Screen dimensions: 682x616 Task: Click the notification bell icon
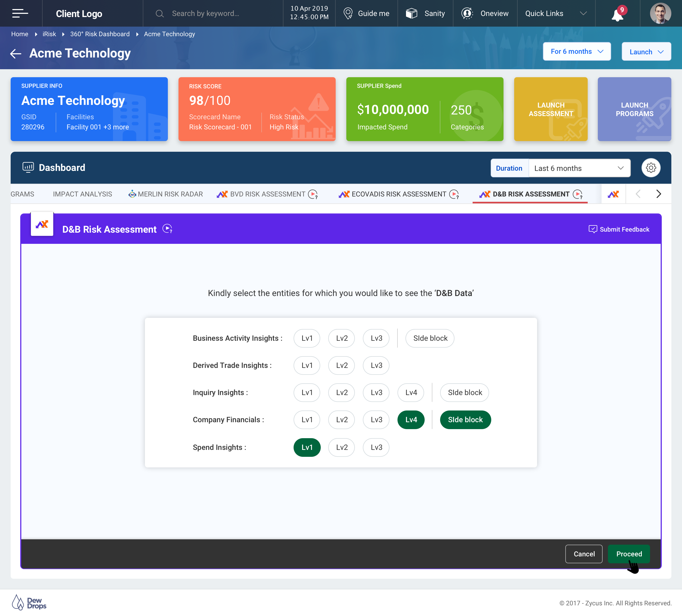point(617,14)
